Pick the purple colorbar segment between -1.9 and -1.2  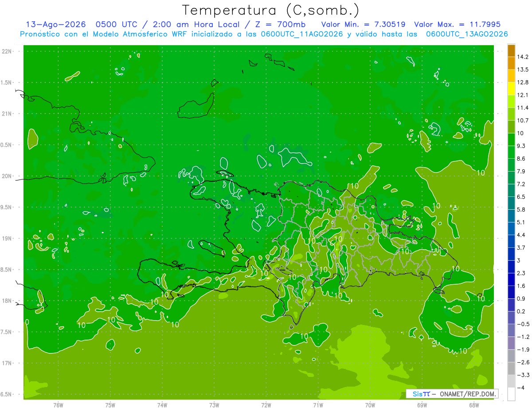tap(511, 343)
